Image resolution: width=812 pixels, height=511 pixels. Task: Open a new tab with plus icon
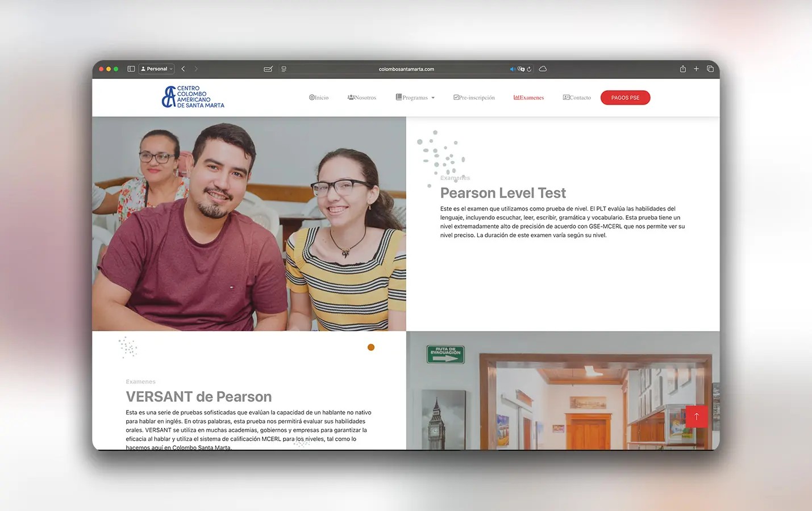696,69
